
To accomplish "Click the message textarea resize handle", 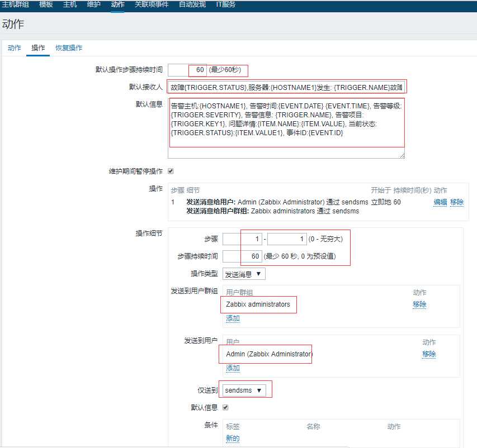I will click(402, 156).
